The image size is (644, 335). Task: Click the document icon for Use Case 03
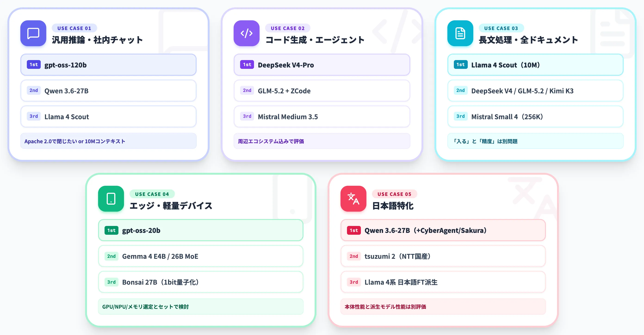tap(460, 33)
